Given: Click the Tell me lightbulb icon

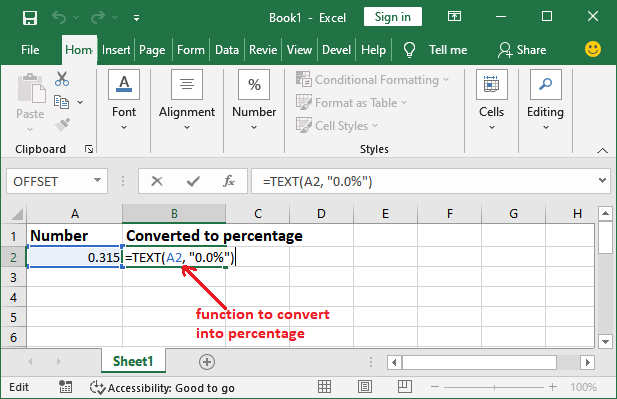Looking at the screenshot, I should click(x=409, y=50).
